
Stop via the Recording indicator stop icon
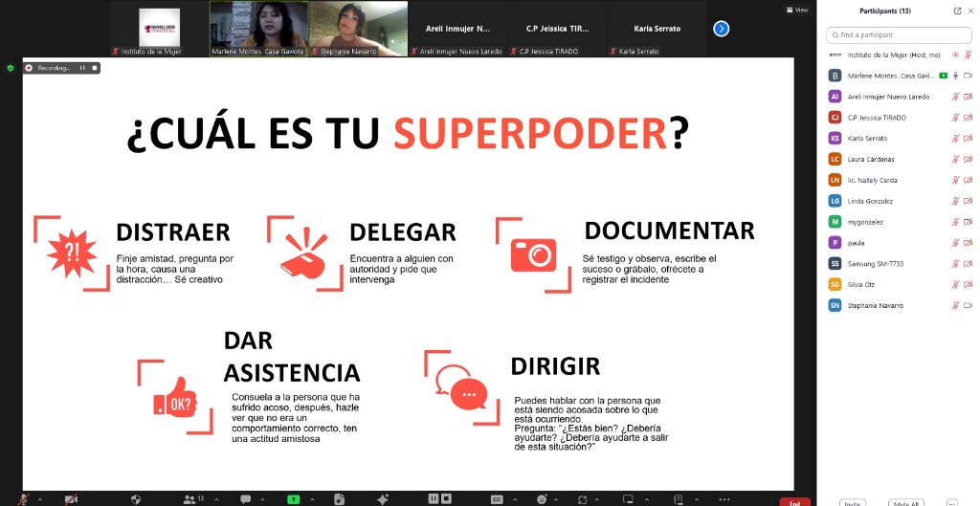click(x=95, y=68)
